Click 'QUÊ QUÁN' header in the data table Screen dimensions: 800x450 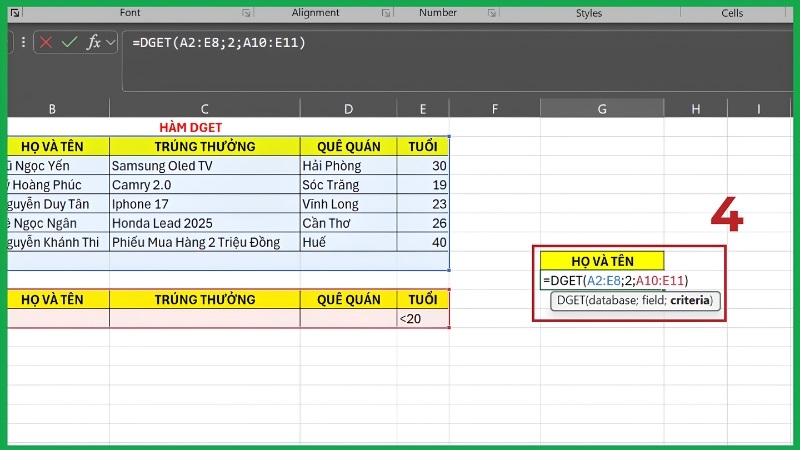click(x=348, y=146)
